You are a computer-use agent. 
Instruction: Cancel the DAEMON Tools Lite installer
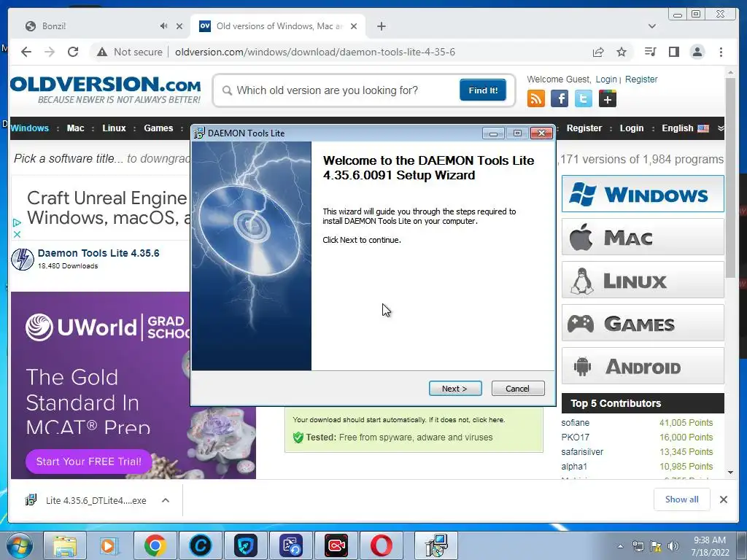(517, 389)
